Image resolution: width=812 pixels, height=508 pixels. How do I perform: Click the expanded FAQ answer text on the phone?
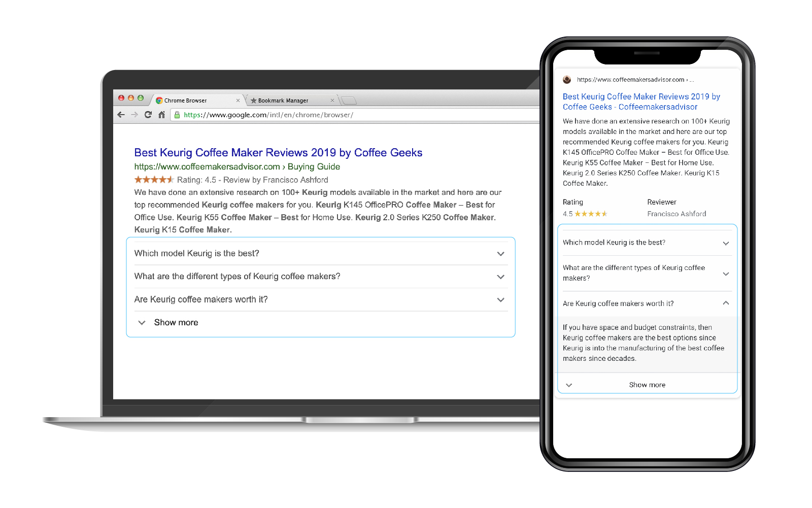point(644,343)
